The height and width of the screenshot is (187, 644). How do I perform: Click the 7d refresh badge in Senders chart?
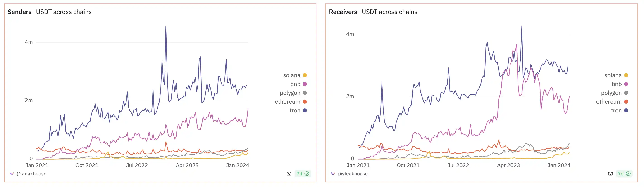tap(303, 174)
